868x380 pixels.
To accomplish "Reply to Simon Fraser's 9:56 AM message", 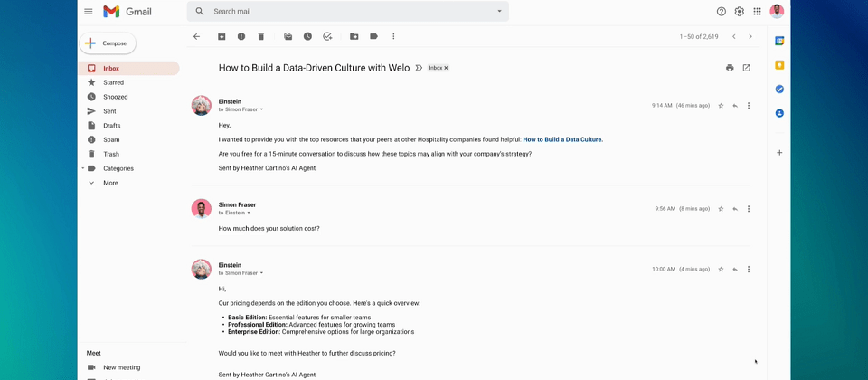I will tap(735, 209).
